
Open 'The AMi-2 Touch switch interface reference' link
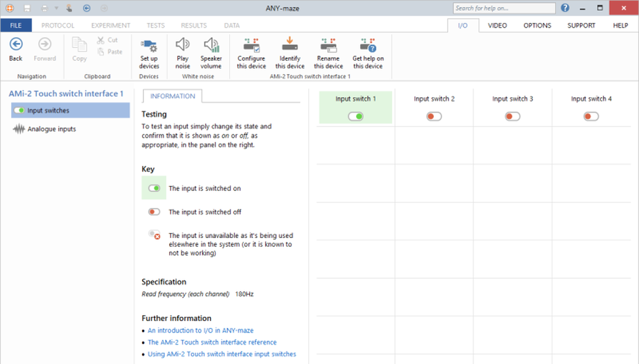(x=212, y=342)
